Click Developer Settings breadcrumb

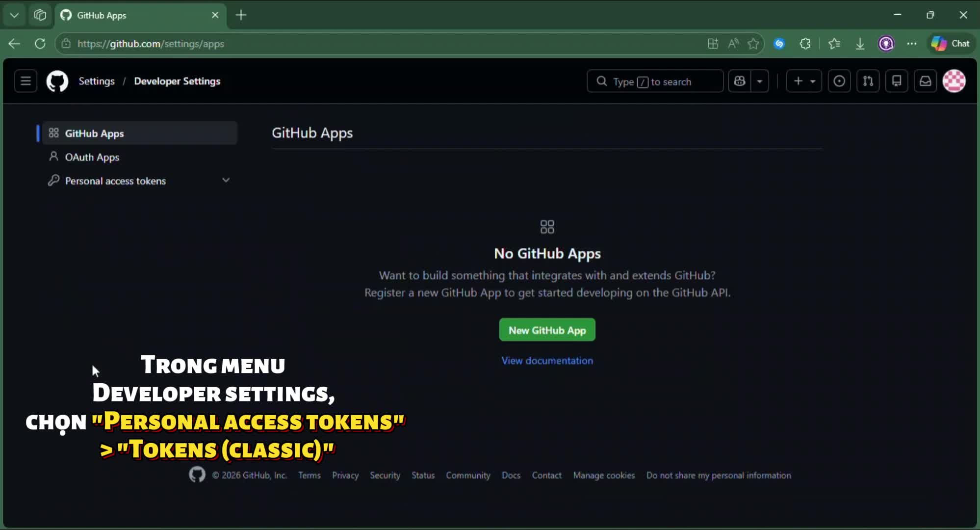pos(177,81)
